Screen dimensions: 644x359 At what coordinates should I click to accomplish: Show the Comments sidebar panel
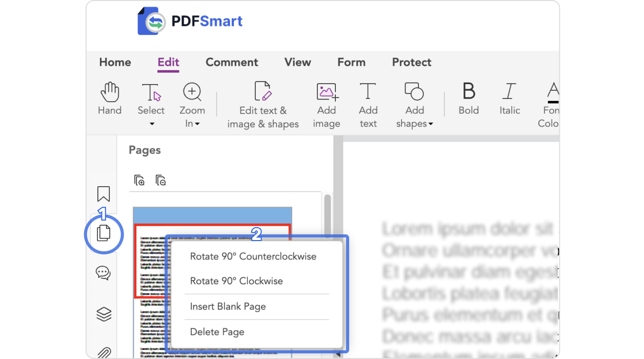point(104,273)
